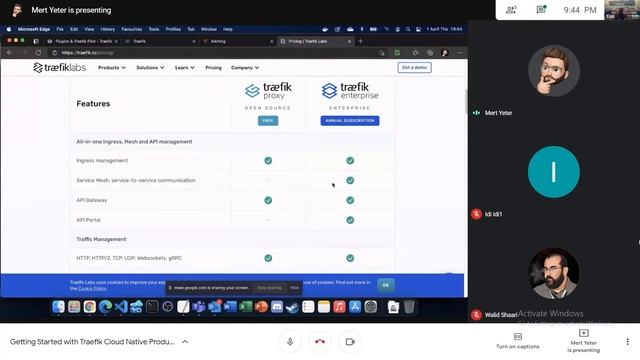This screenshot has width=640, height=360.
Task: Turn off the camera in Meet
Action: 350,342
